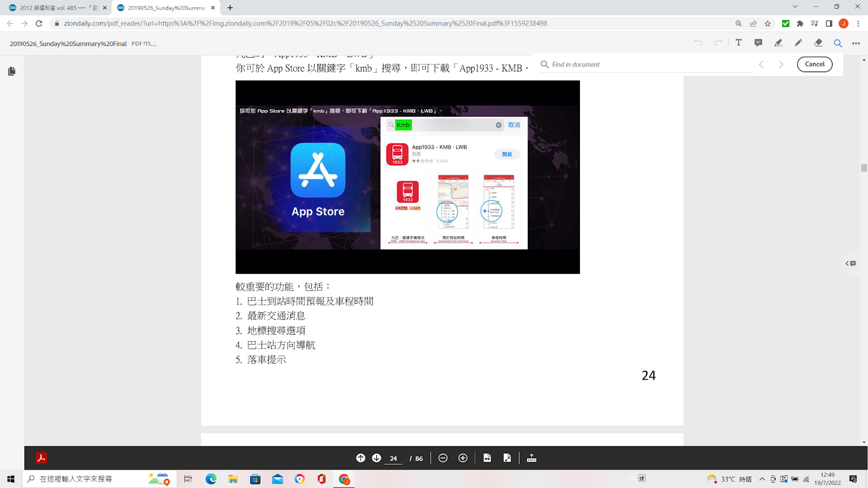The height and width of the screenshot is (488, 868).
Task: Select the Eraser tool
Action: pyautogui.click(x=818, y=43)
